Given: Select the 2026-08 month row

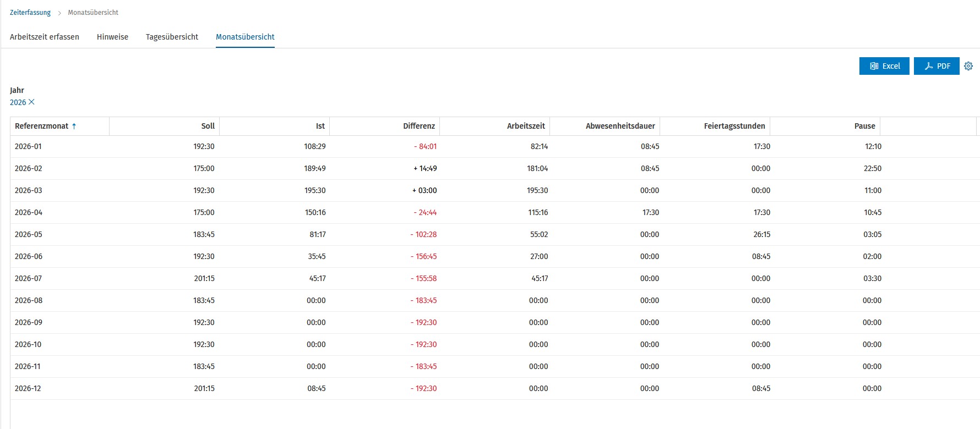Looking at the screenshot, I should pyautogui.click(x=494, y=301).
